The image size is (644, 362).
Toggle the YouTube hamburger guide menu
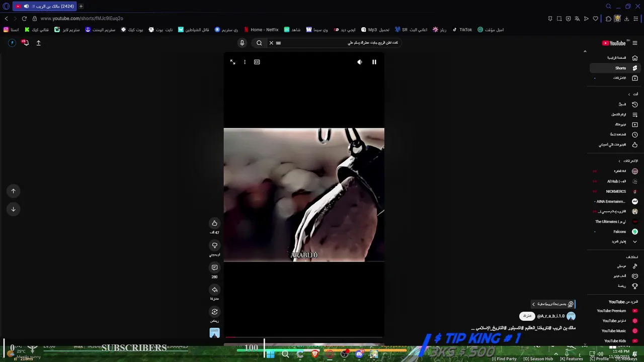[x=635, y=43]
